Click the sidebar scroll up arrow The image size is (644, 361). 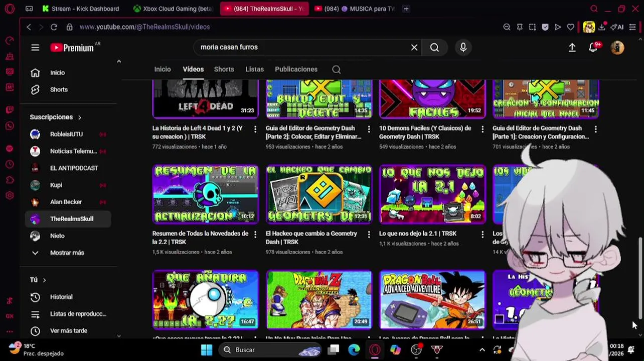(x=119, y=61)
